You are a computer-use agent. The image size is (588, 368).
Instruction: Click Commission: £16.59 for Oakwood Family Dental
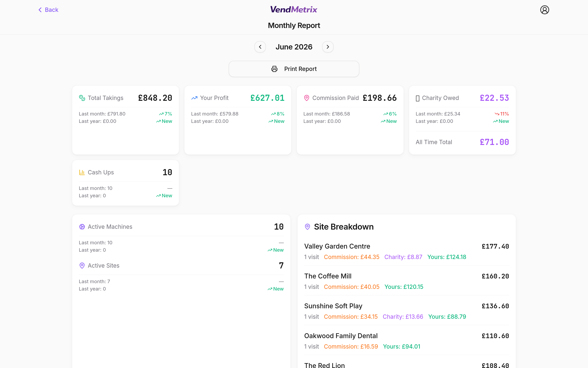[351, 347]
